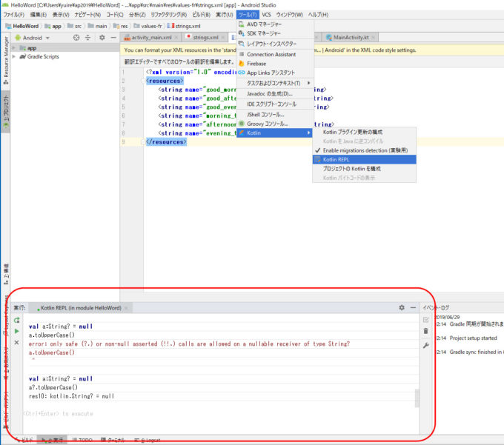
Task: Click the green execute arrow icon
Action: click(17, 331)
